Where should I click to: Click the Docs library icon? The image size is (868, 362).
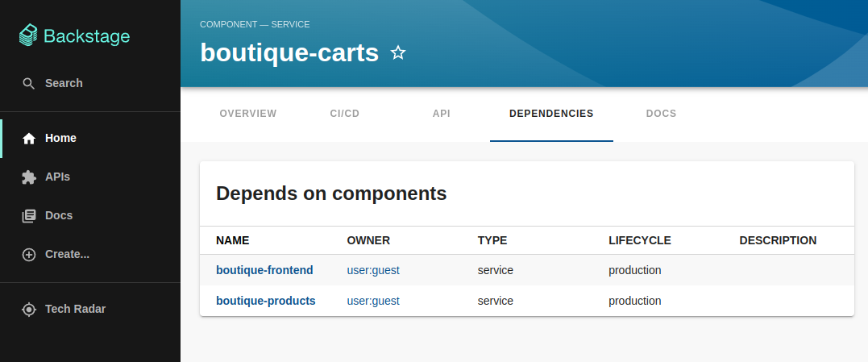[29, 215]
